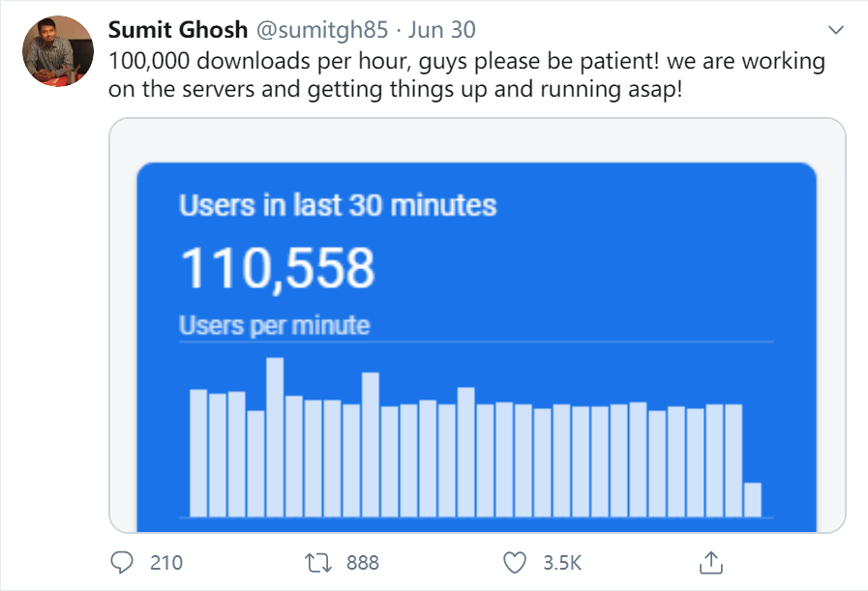Open the share tweet icon
Image resolution: width=868 pixels, height=591 pixels.
pos(711,561)
